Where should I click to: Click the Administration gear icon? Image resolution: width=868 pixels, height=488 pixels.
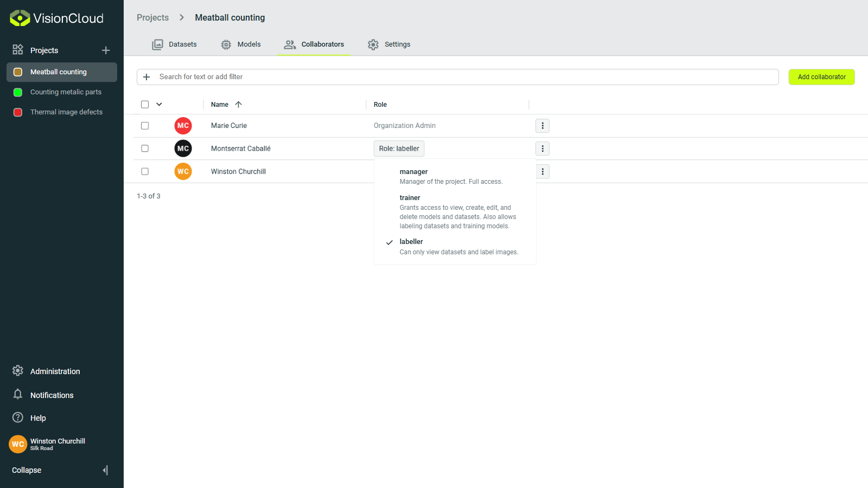[18, 371]
